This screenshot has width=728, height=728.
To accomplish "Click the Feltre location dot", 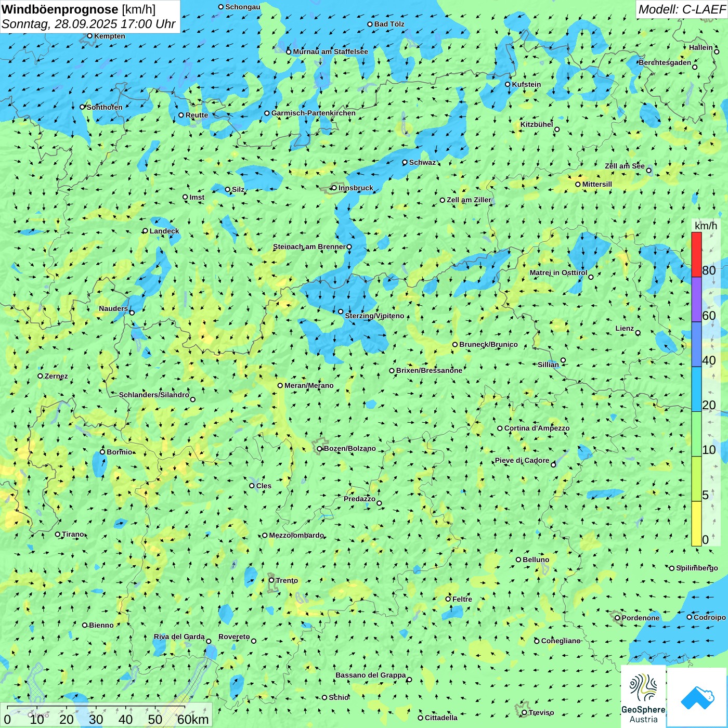I will click(448, 599).
